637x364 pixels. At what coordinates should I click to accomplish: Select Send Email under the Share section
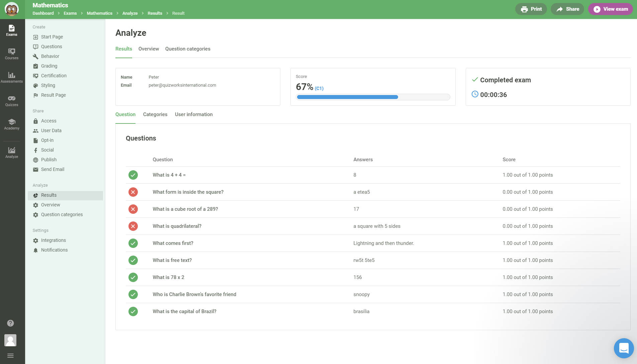pyautogui.click(x=52, y=169)
